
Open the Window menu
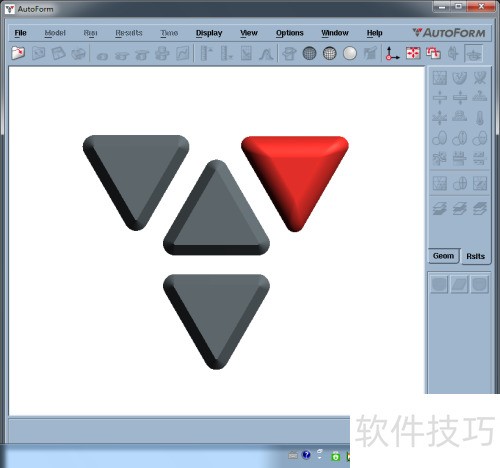coord(335,33)
